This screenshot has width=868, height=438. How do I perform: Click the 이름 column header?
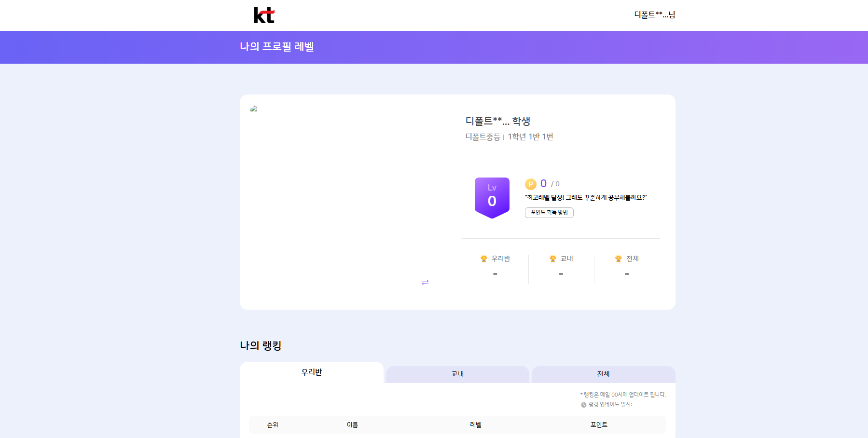(352, 425)
